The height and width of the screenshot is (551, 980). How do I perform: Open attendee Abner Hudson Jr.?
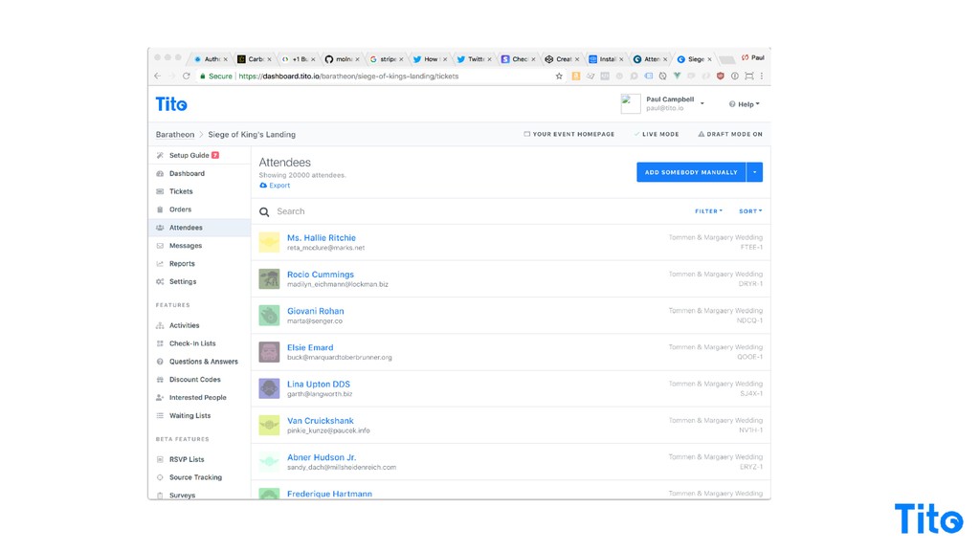[322, 457]
